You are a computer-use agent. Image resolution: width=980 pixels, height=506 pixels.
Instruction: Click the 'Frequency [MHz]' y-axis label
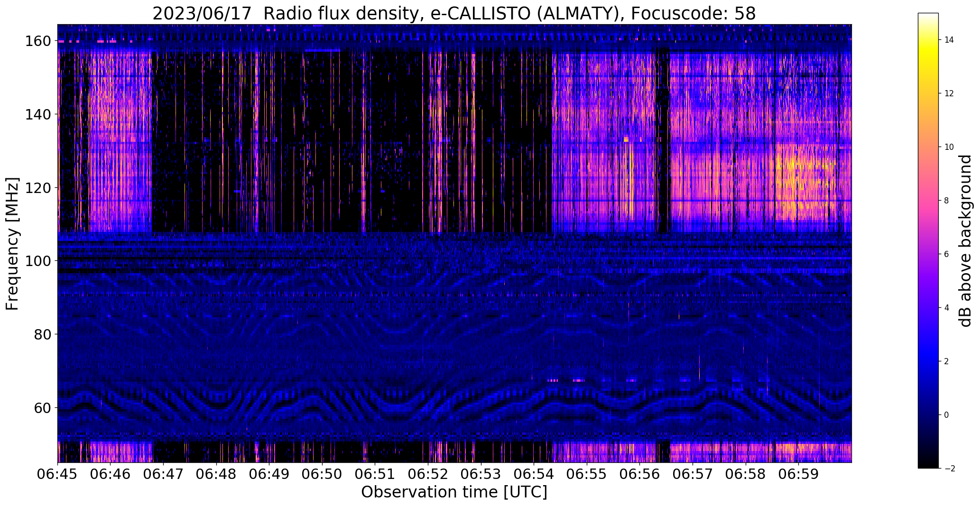point(12,244)
